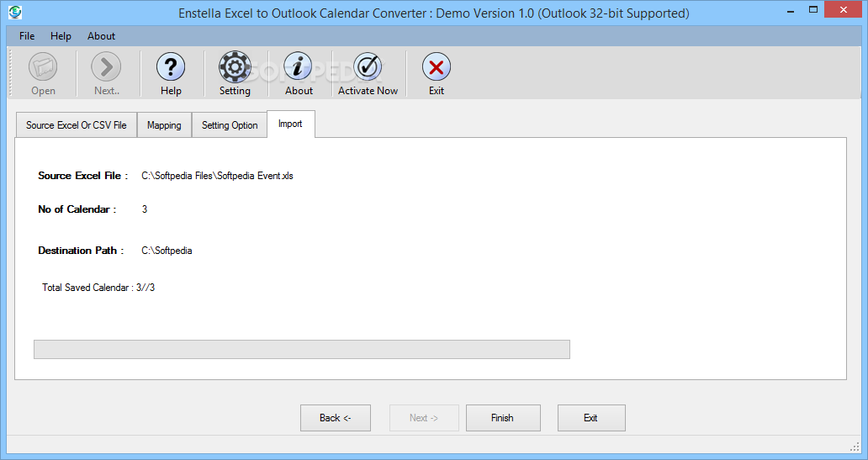Maximize the converter window
The width and height of the screenshot is (868, 460).
tap(813, 10)
